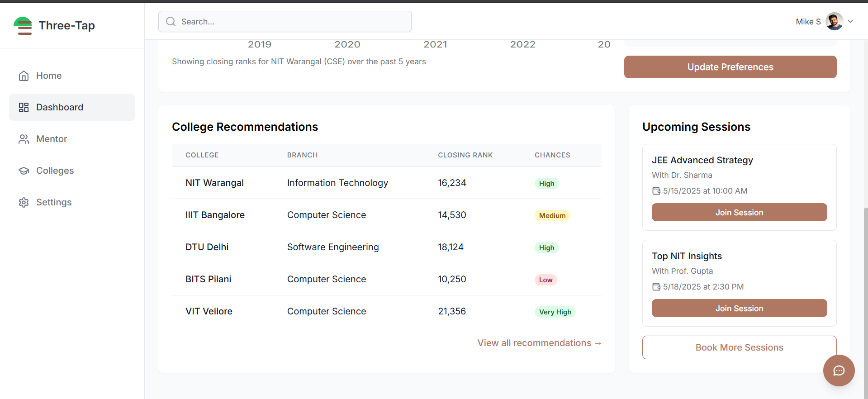Click High badge in NIT Warangal row
Viewport: 868px width, 399px height.
click(546, 183)
